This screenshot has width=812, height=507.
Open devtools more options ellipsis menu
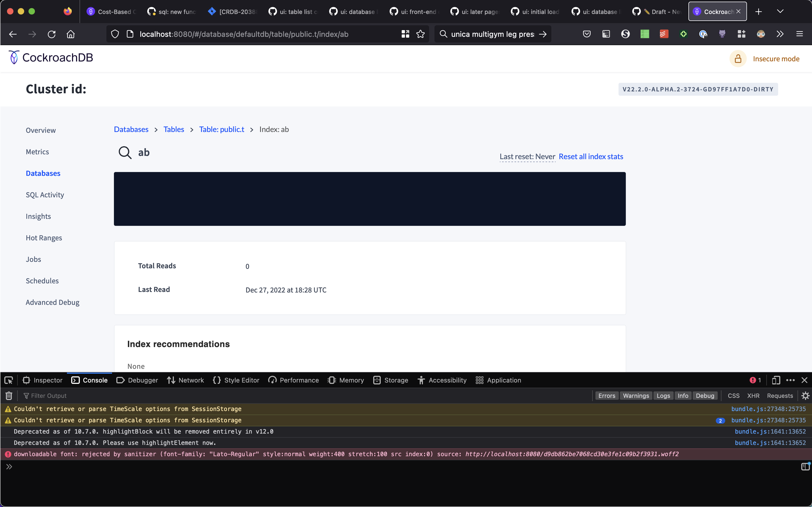tap(791, 380)
